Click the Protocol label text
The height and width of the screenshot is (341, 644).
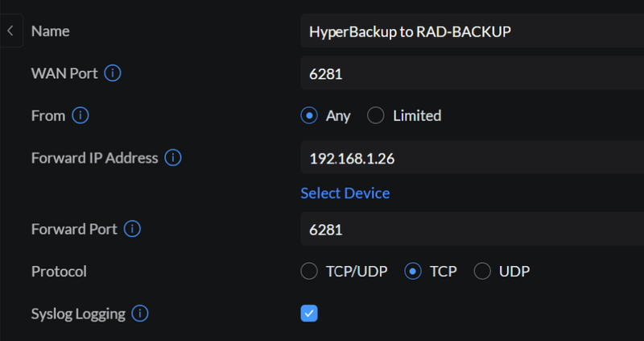pyautogui.click(x=59, y=272)
